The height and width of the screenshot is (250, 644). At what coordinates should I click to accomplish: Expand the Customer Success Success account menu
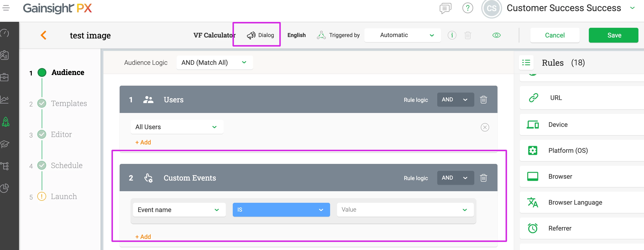632,8
